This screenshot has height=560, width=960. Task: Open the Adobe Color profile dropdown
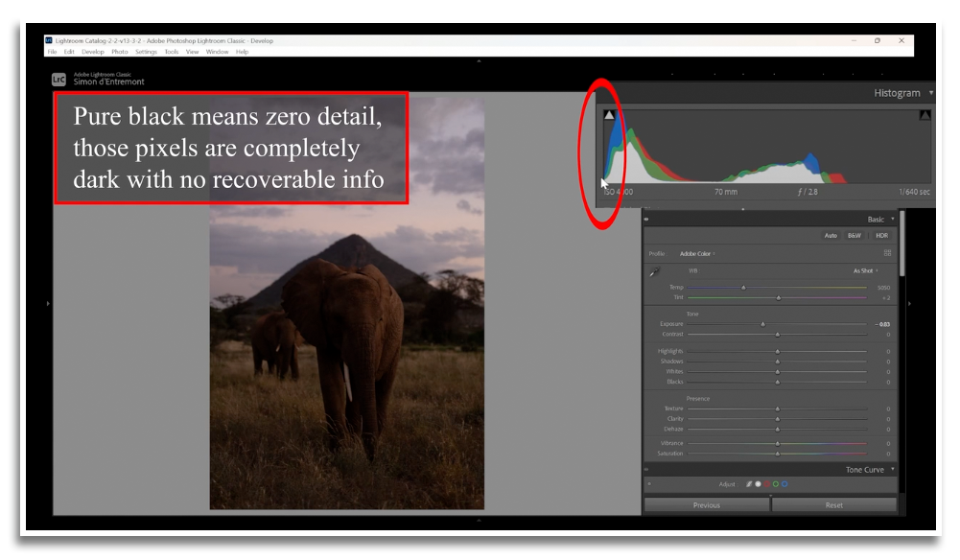697,253
